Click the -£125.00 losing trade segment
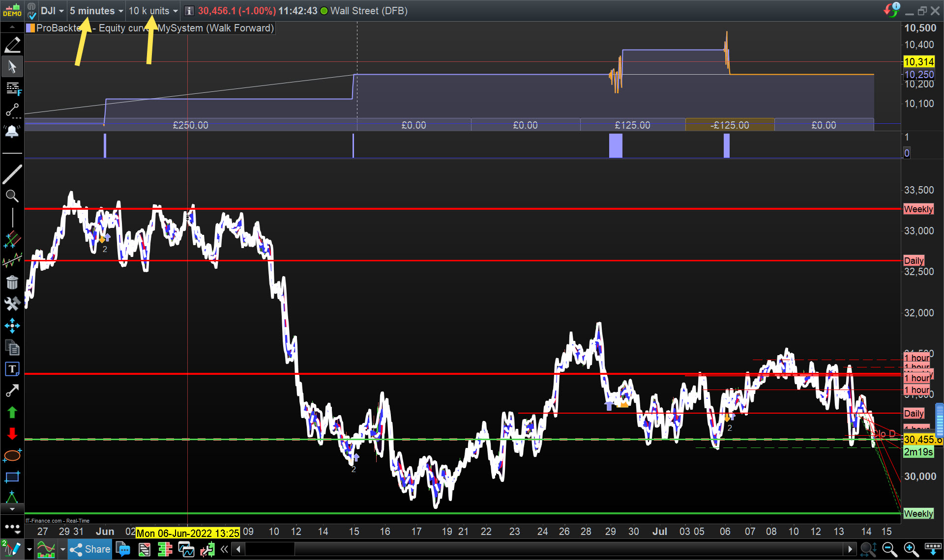Viewport: 944px width, 560px height. (730, 125)
